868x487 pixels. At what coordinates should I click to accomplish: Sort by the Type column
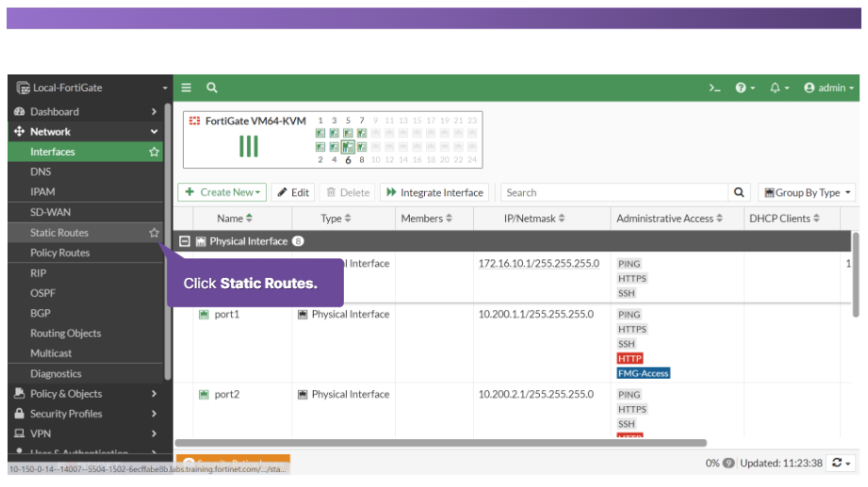336,219
